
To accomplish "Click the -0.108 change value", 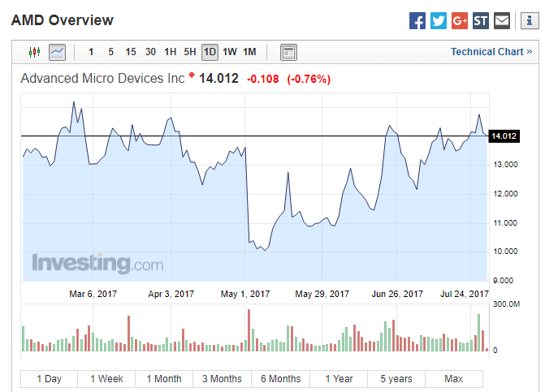I will click(263, 80).
